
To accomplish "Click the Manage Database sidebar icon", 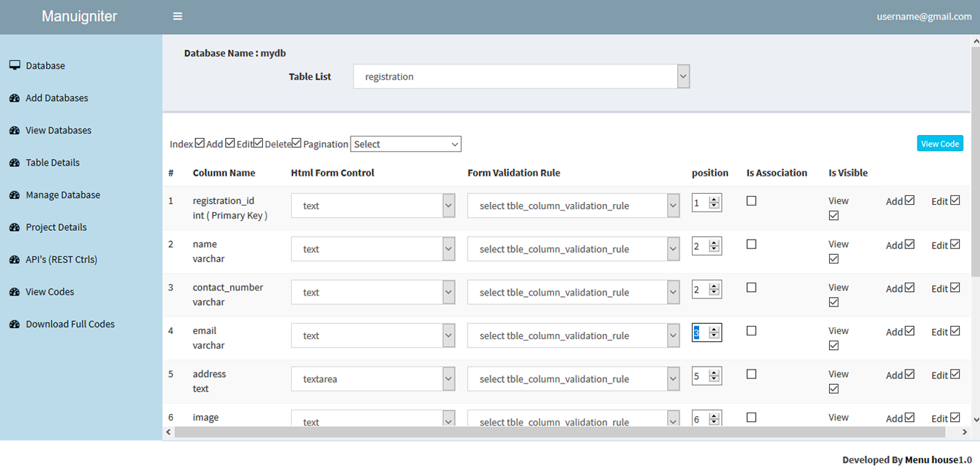I will click(x=15, y=195).
